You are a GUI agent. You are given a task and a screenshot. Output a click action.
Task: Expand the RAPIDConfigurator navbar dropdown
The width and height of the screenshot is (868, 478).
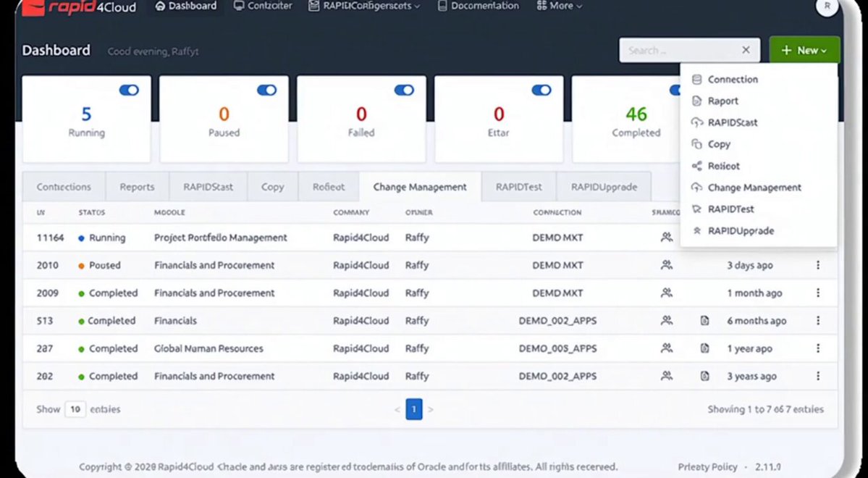364,6
